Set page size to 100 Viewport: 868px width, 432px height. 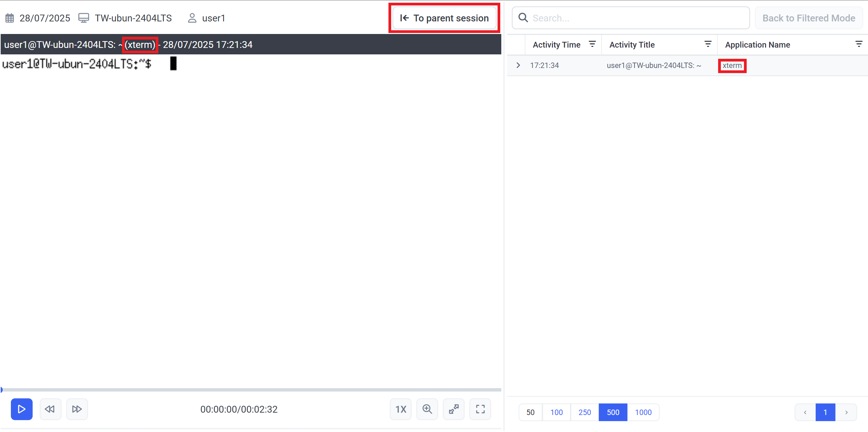click(556, 413)
